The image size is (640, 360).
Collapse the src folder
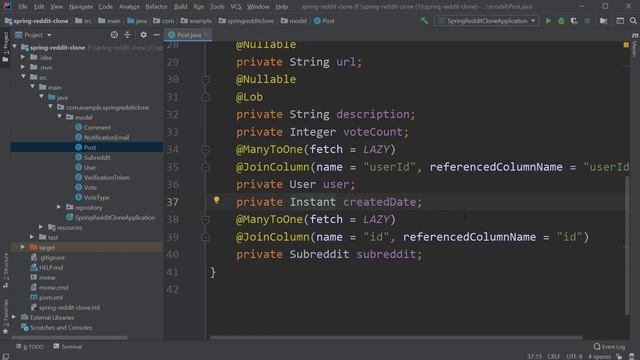tap(24, 77)
